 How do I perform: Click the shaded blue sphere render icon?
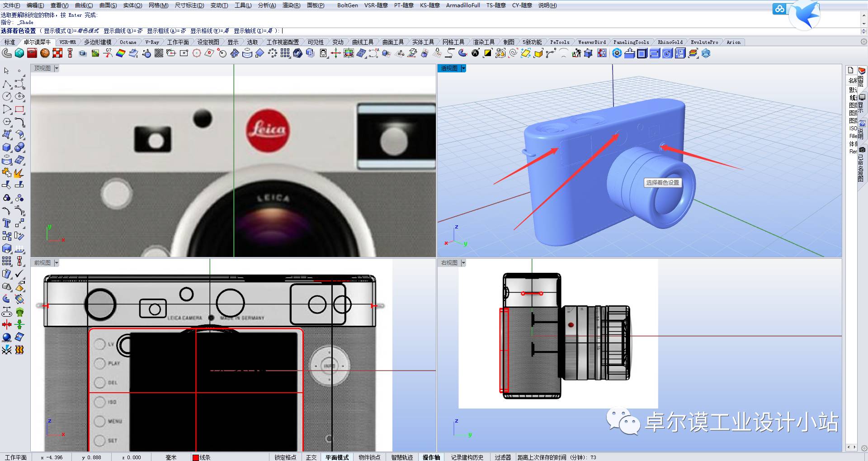click(x=6, y=337)
